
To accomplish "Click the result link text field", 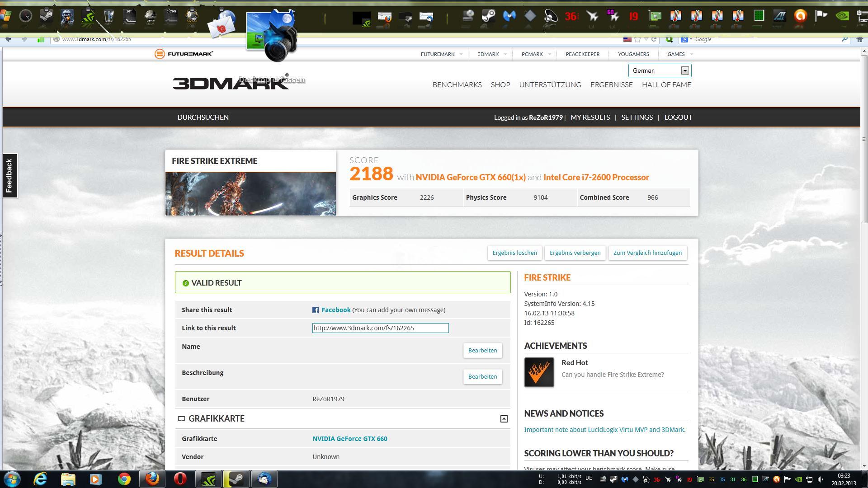I will [380, 328].
